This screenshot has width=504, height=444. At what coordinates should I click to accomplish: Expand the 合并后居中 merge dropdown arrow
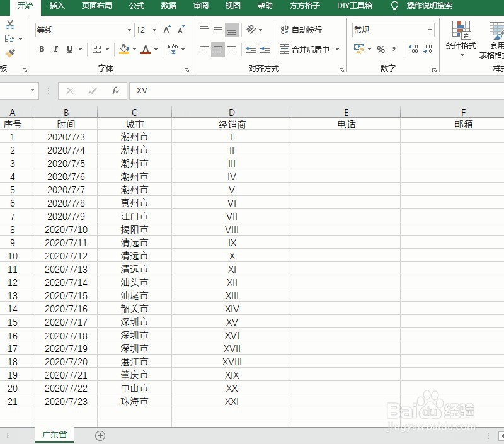(x=337, y=48)
